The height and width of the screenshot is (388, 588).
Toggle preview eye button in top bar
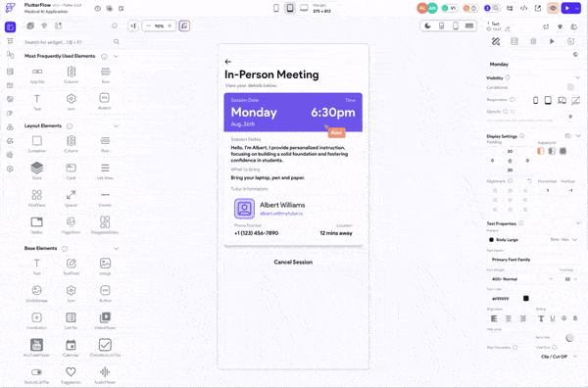pos(553,8)
